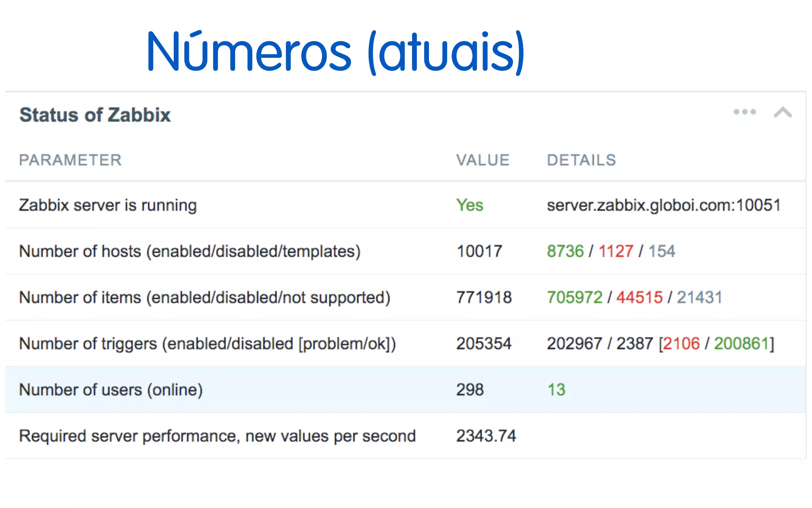Click online users count 13

[x=556, y=390]
